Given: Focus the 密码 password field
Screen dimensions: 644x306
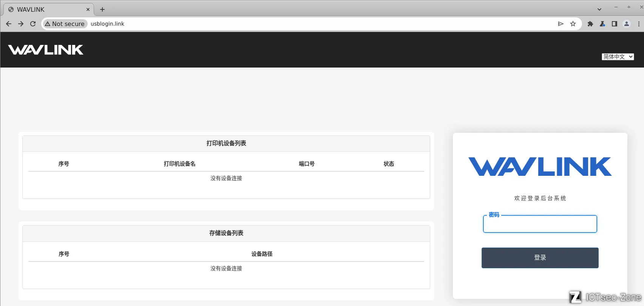Looking at the screenshot, I should (x=540, y=225).
